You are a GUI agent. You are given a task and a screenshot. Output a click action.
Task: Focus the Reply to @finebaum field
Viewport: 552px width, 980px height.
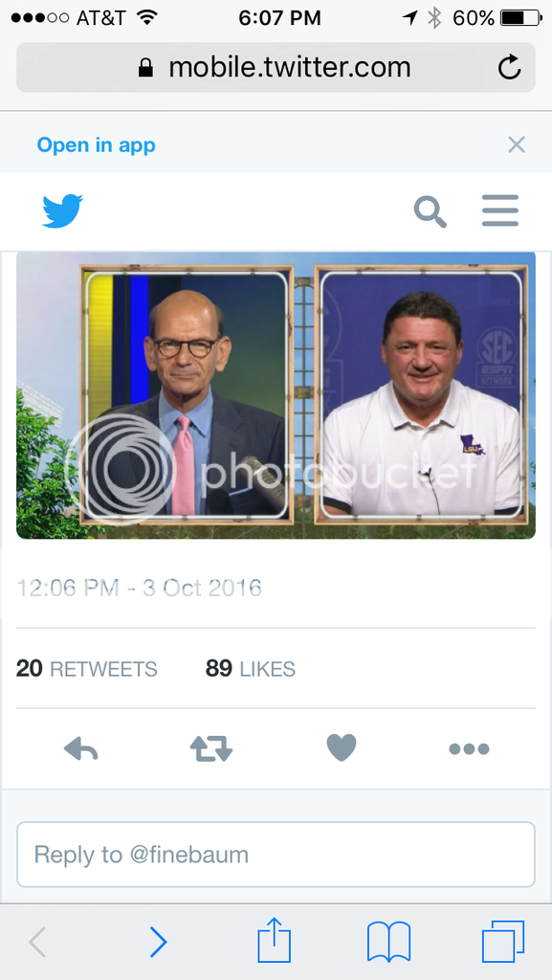click(276, 855)
